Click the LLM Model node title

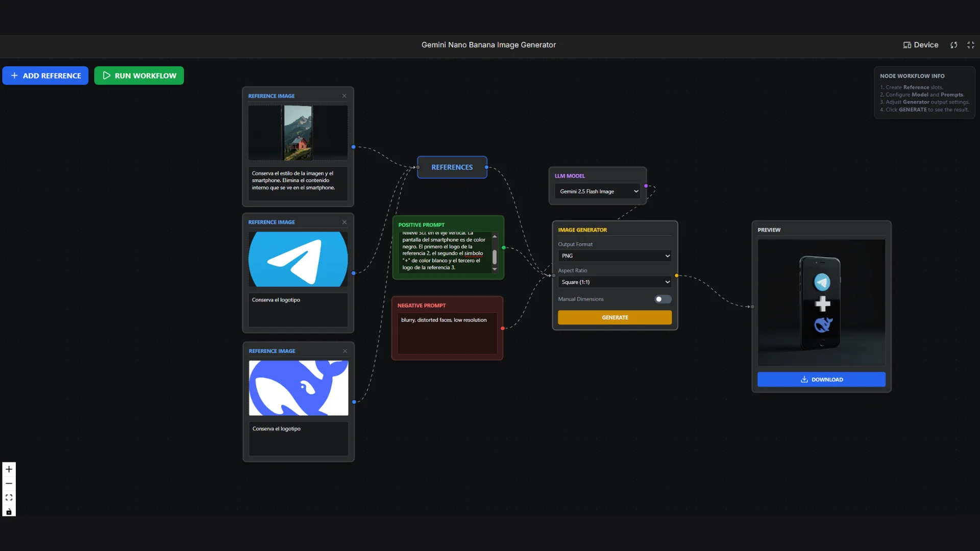point(570,176)
